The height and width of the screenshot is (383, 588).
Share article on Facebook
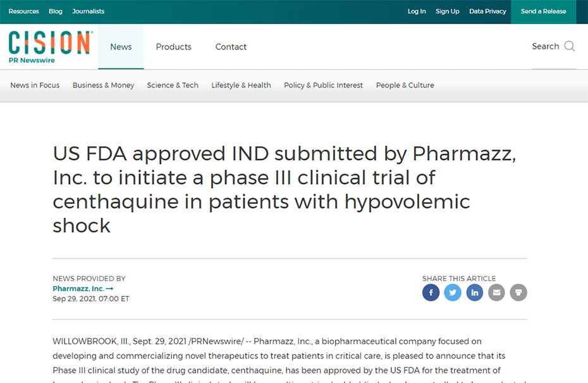click(x=431, y=292)
